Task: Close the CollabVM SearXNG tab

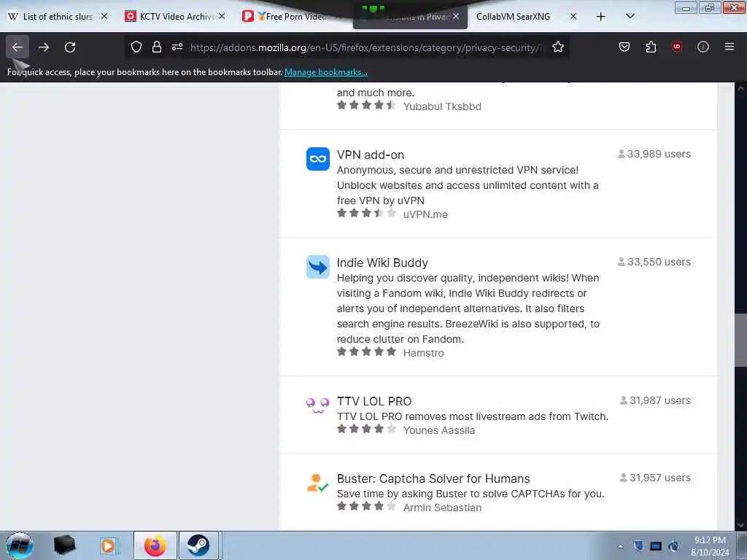Action: click(573, 17)
